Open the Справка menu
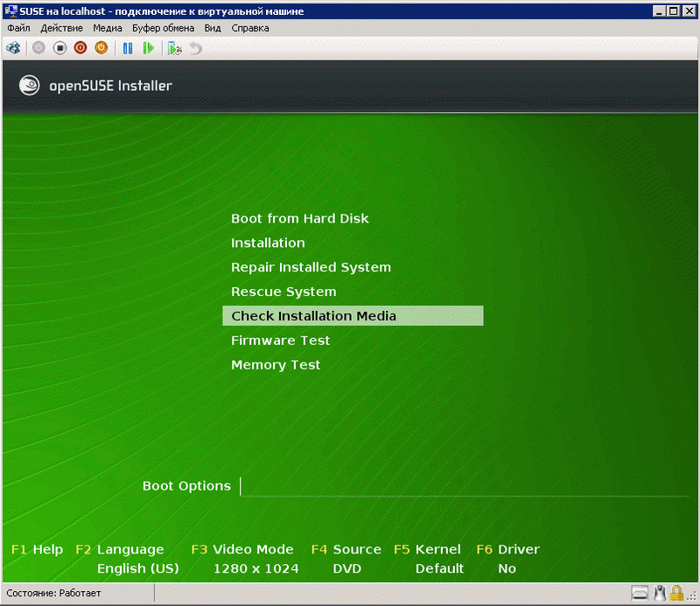Viewport: 700px width, 606px height. [250, 28]
